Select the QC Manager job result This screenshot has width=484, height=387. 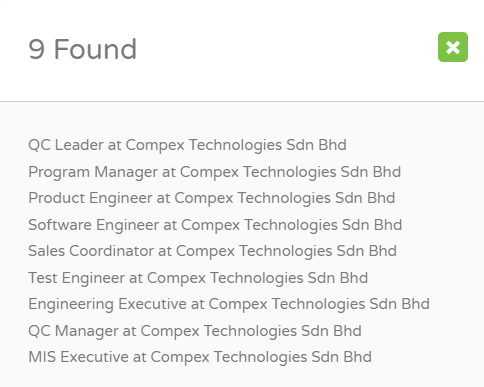pos(195,331)
